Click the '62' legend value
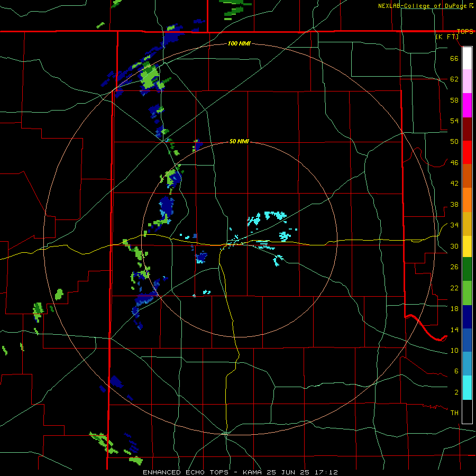The width and height of the screenshot is (476, 476). point(454,79)
